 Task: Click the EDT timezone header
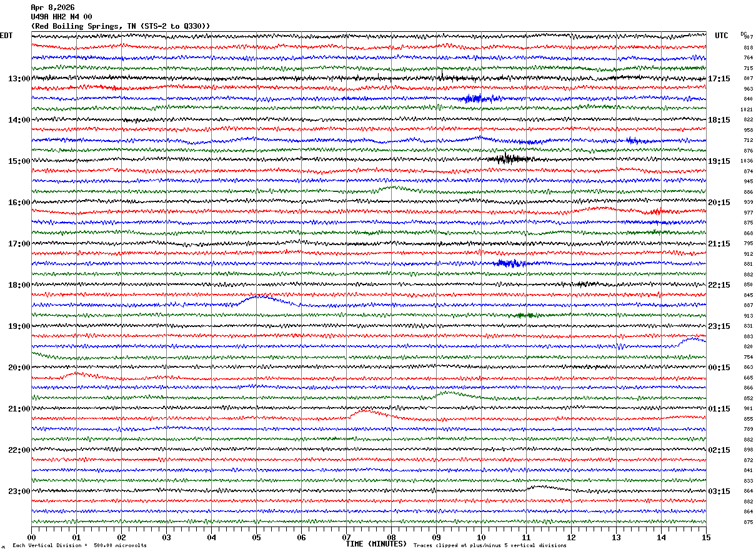[x=6, y=36]
